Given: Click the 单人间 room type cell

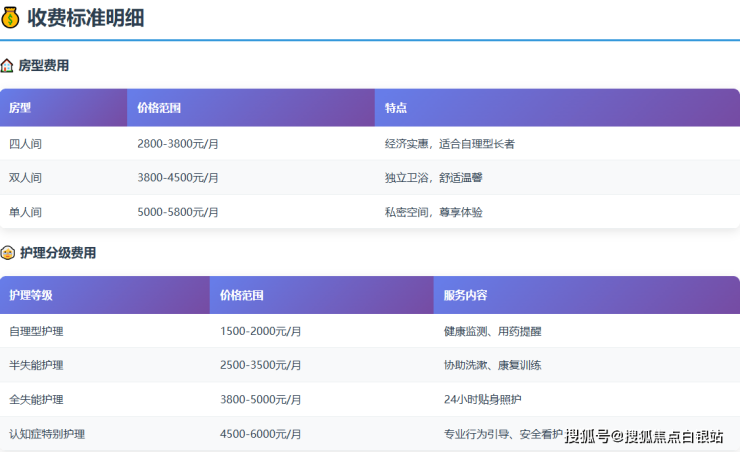Looking at the screenshot, I should [25, 212].
